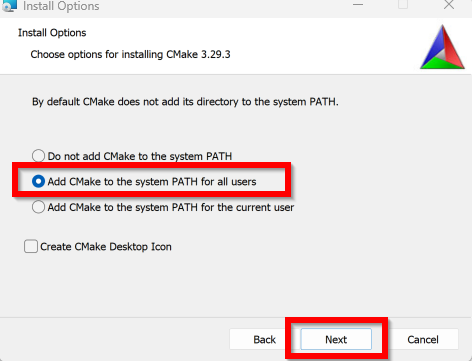Click the "Choose options for installing CMake 3.29.3" text
This screenshot has width=472, height=361.
point(130,54)
